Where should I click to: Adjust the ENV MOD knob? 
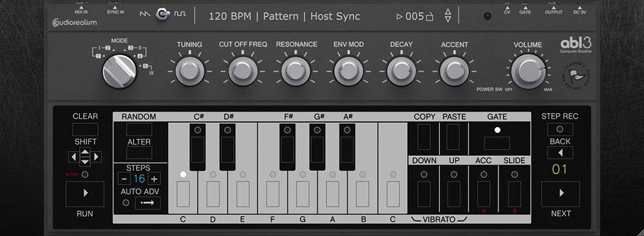[x=348, y=71]
